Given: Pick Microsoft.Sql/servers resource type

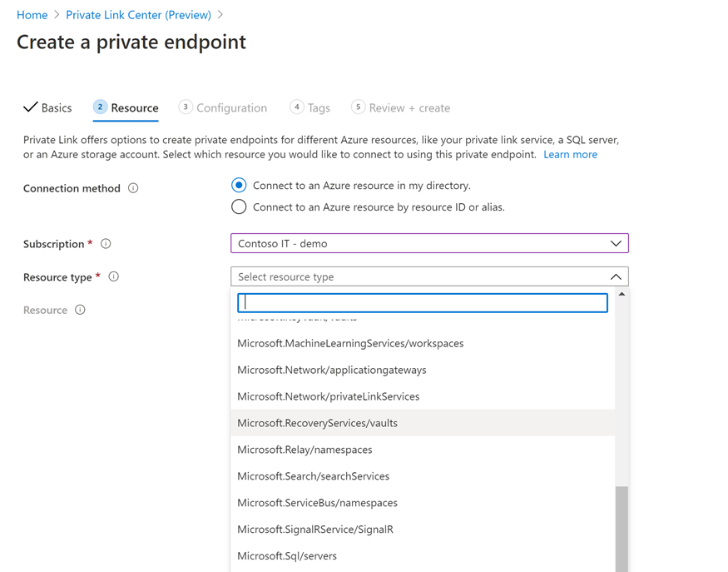Looking at the screenshot, I should pos(287,556).
